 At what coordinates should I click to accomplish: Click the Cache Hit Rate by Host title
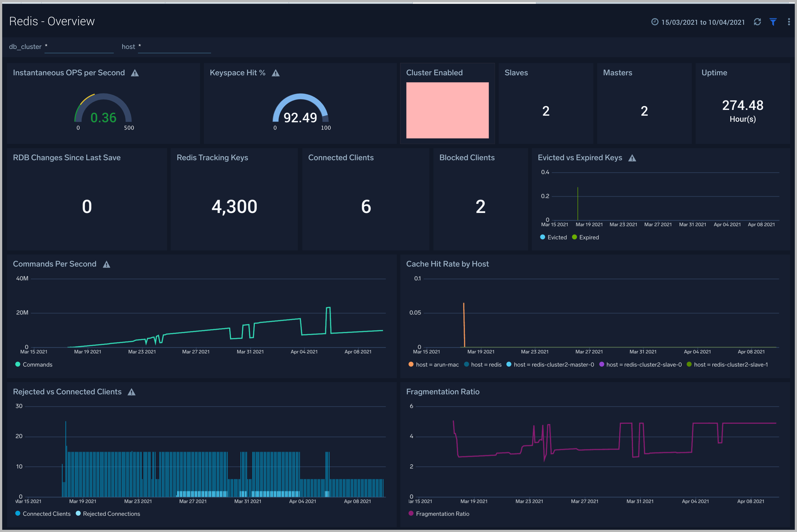[447, 264]
